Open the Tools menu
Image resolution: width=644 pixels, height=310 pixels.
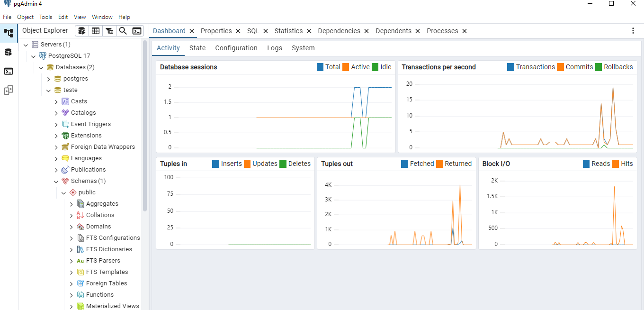45,17
